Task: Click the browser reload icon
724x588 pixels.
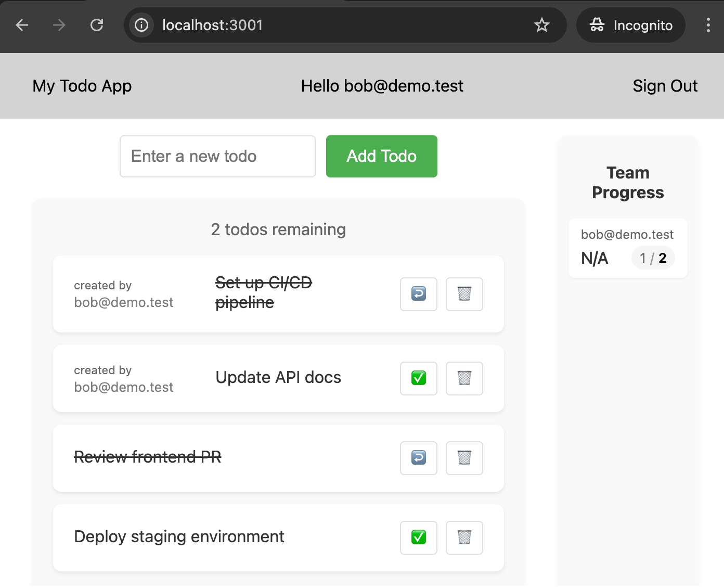Action: pos(97,25)
